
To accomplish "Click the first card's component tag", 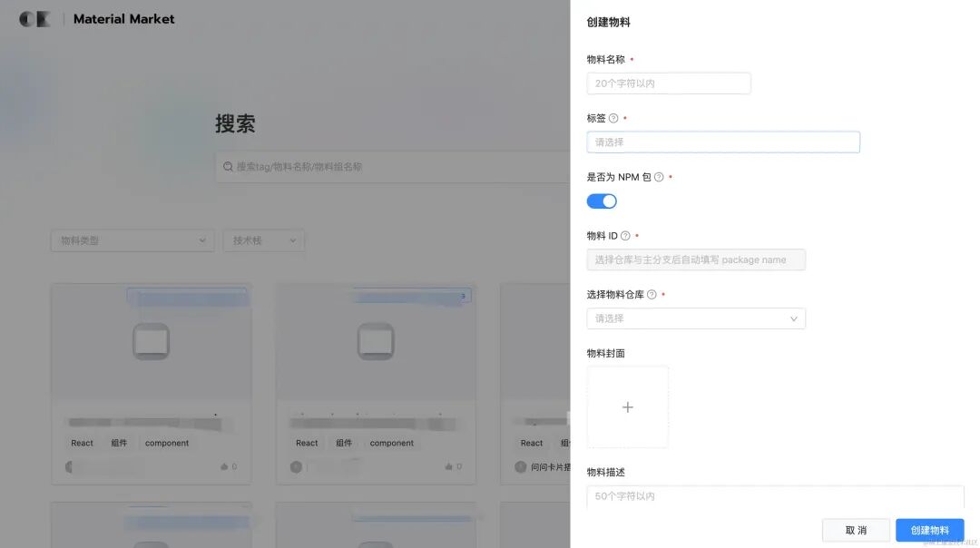I will [x=167, y=443].
